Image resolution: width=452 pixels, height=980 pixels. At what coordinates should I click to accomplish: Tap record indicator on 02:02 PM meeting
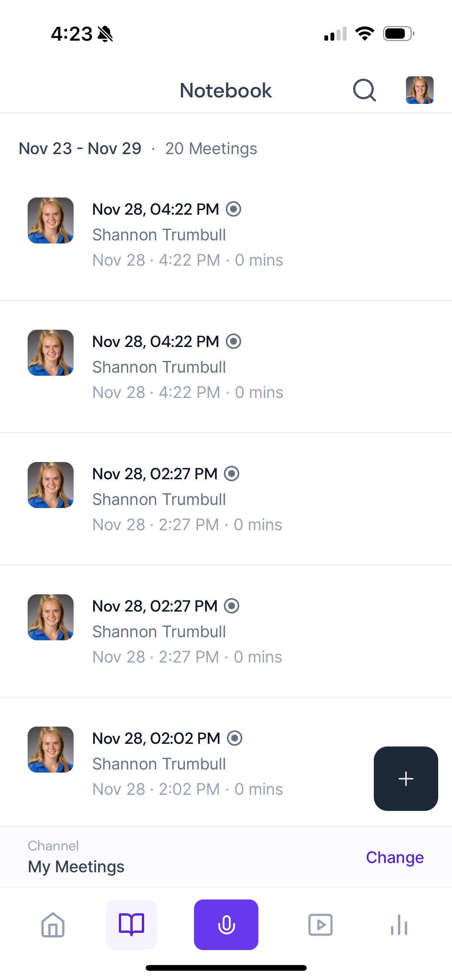[235, 738]
